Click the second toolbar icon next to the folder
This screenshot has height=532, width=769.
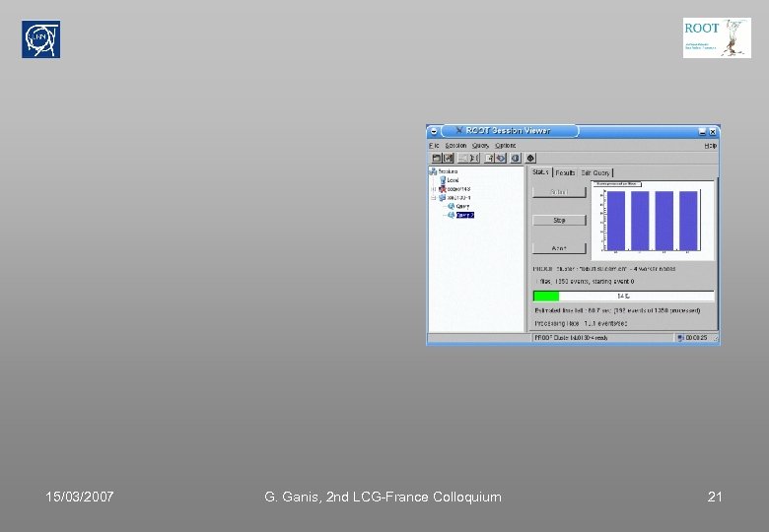coord(449,159)
